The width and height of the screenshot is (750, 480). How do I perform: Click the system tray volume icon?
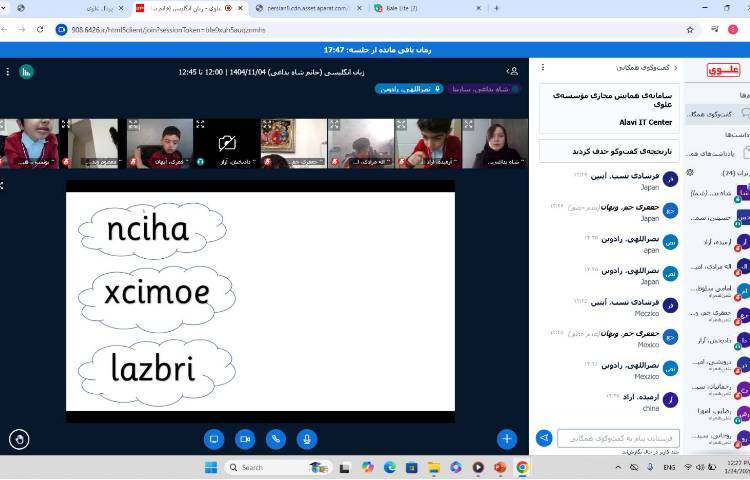tap(700, 467)
